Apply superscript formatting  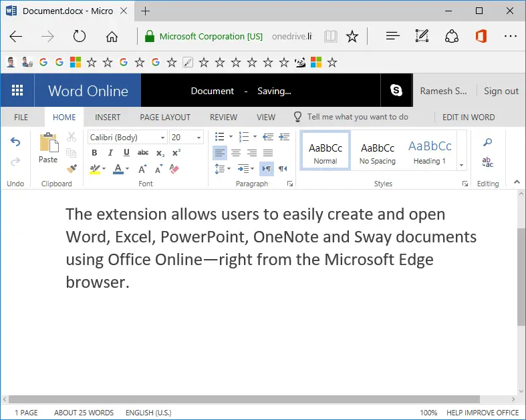point(176,153)
